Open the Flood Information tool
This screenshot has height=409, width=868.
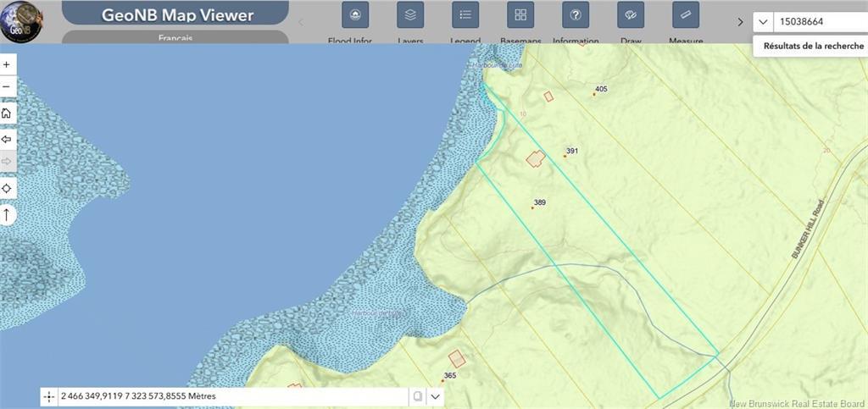point(355,15)
